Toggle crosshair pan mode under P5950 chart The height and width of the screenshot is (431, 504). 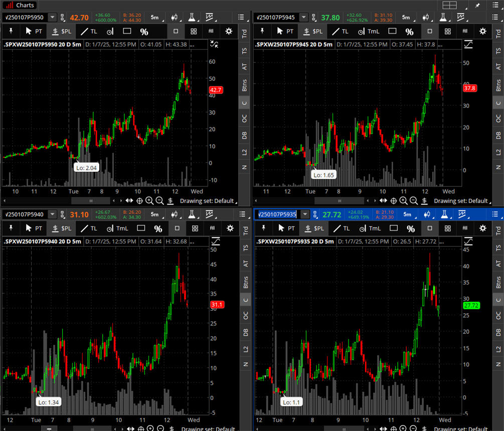click(139, 201)
